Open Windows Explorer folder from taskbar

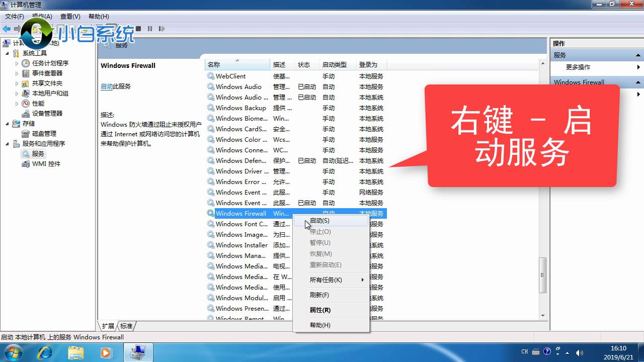click(76, 352)
